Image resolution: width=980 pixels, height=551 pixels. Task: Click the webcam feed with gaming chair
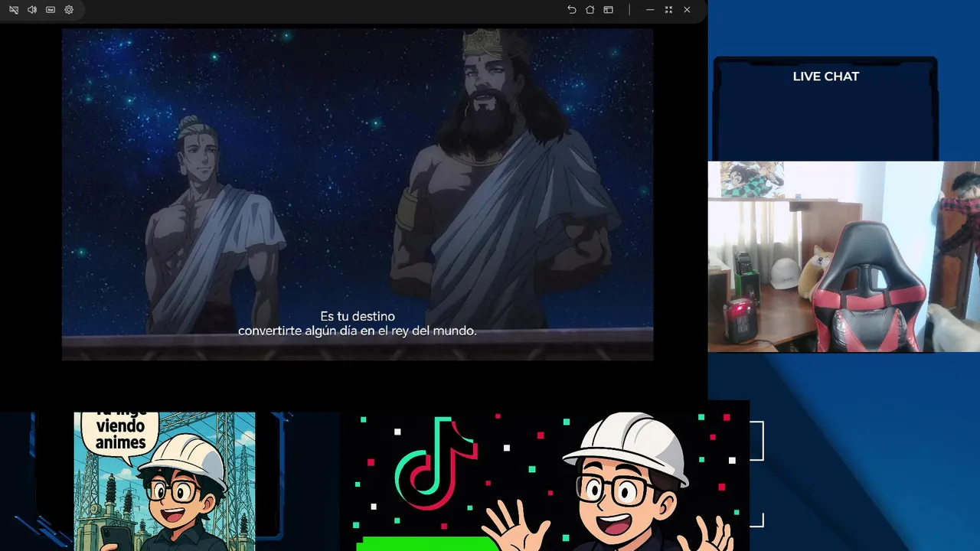coord(844,256)
